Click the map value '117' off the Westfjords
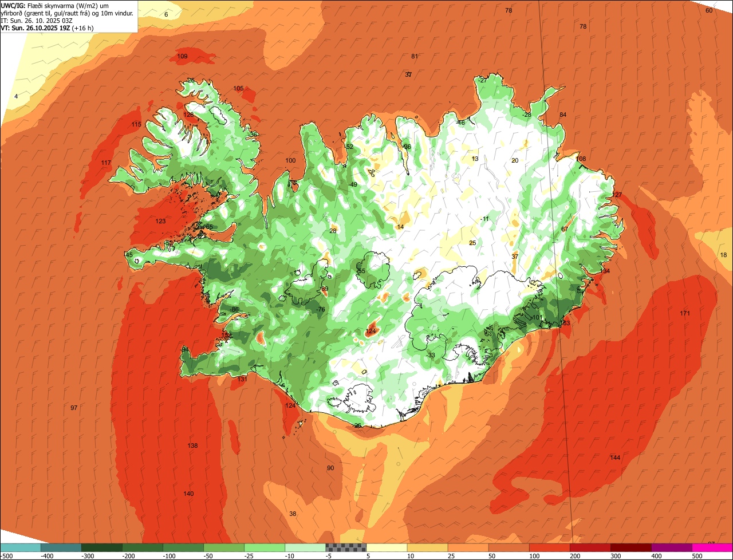The image size is (733, 560). coord(106,163)
